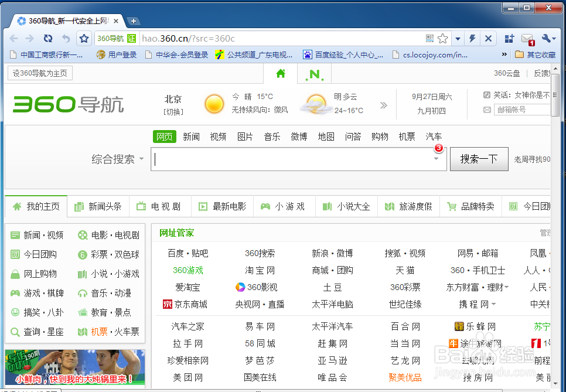Bookmark page with star inside address bar

pyautogui.click(x=442, y=38)
